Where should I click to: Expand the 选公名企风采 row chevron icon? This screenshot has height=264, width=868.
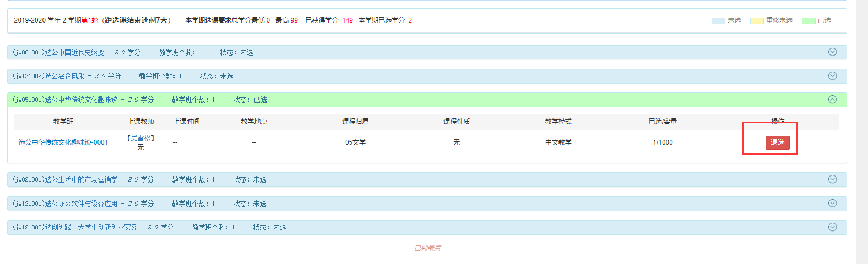pos(832,76)
